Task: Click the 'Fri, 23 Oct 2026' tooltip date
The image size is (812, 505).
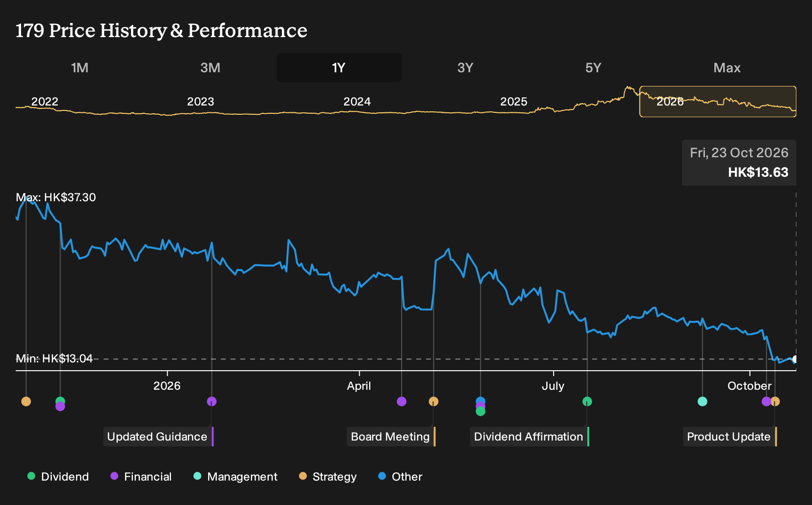Action: 739,153
